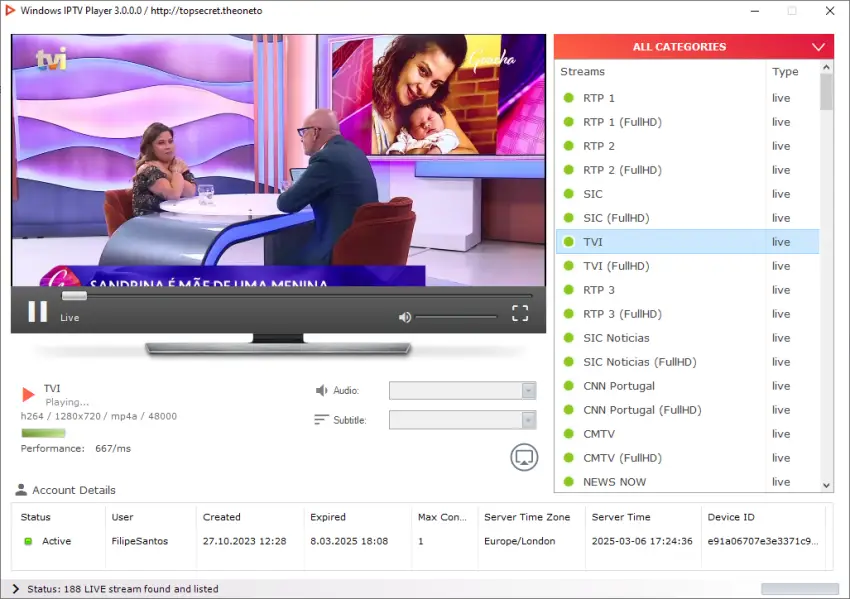Select TVI (FullHD) stream

point(687,266)
